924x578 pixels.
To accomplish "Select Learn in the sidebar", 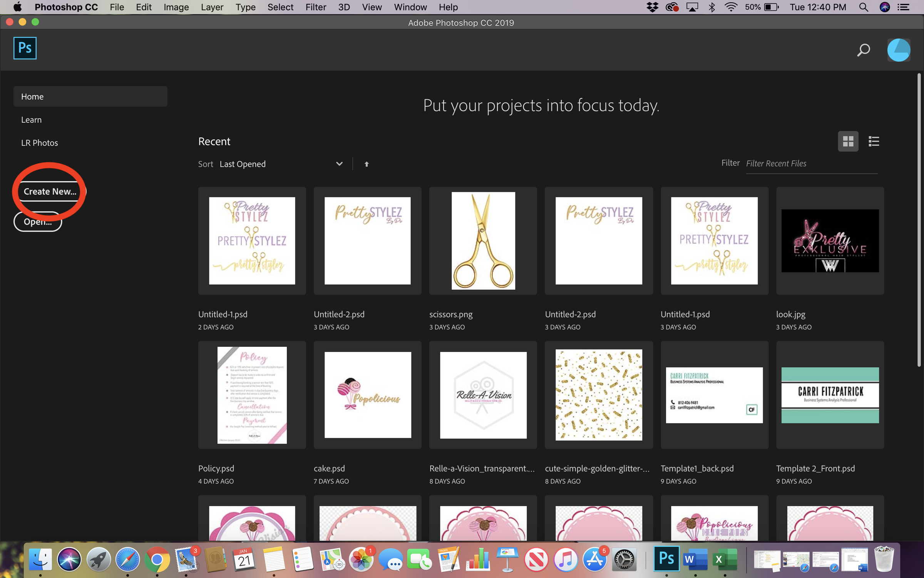I will (x=32, y=120).
